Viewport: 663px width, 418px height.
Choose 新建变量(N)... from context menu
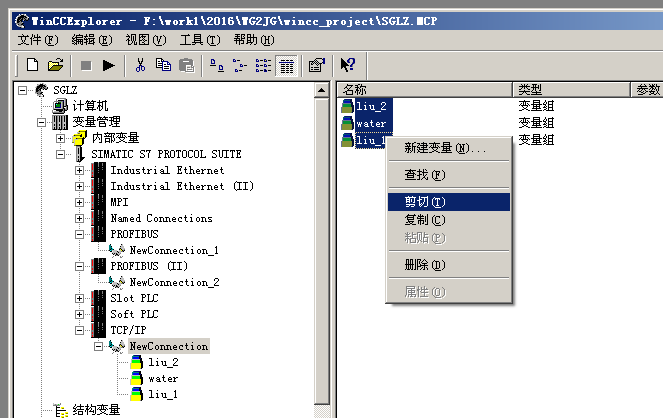point(449,148)
